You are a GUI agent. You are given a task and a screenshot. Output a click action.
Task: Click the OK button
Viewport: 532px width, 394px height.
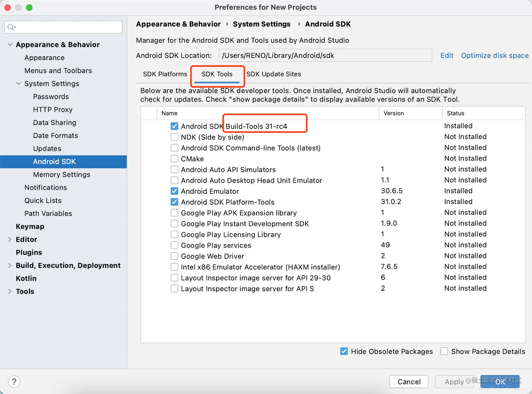click(x=500, y=382)
